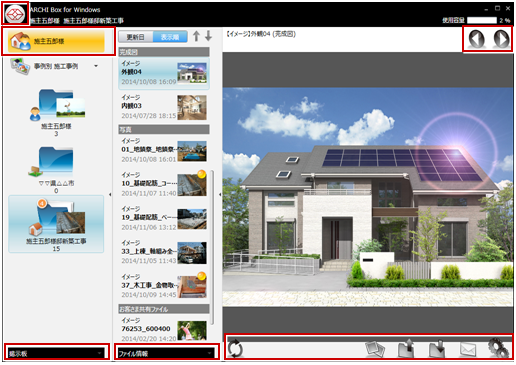This screenshot has height=365, width=516.
Task: Switch sorting to 表示順 toggle
Action: (170, 37)
